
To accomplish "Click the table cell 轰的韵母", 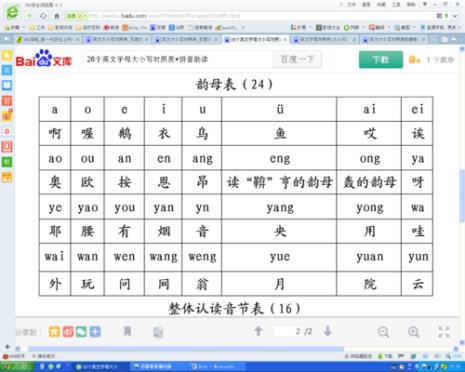I will [x=369, y=182].
